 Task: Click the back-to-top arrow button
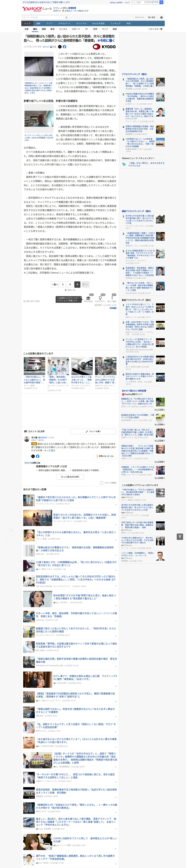180,536
